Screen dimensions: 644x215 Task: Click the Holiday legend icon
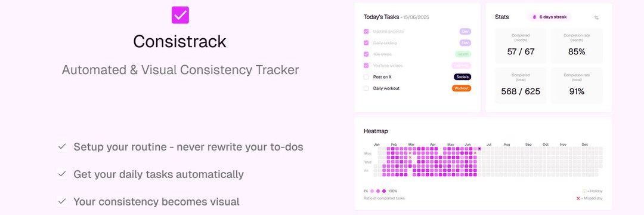click(584, 191)
